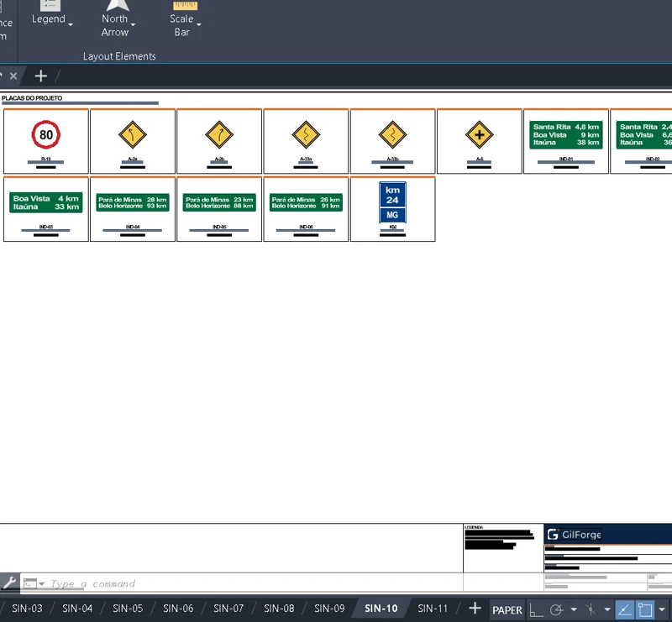Select the A-33a winding road sign
Viewport: 672px width, 622px height.
click(x=306, y=134)
